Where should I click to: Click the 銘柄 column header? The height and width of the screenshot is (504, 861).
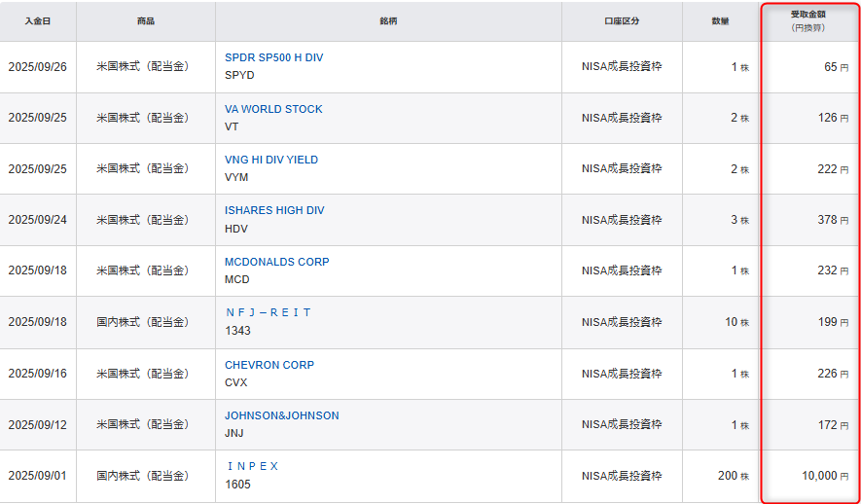click(388, 20)
